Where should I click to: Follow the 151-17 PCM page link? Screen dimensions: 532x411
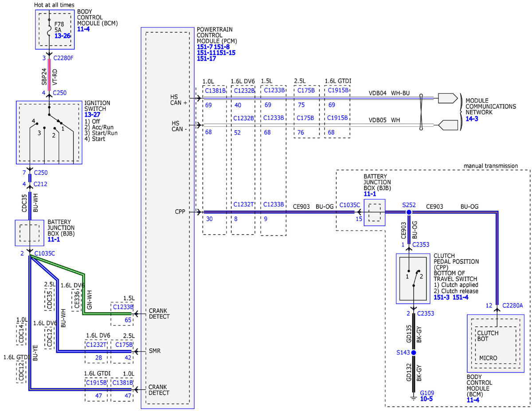click(x=206, y=58)
